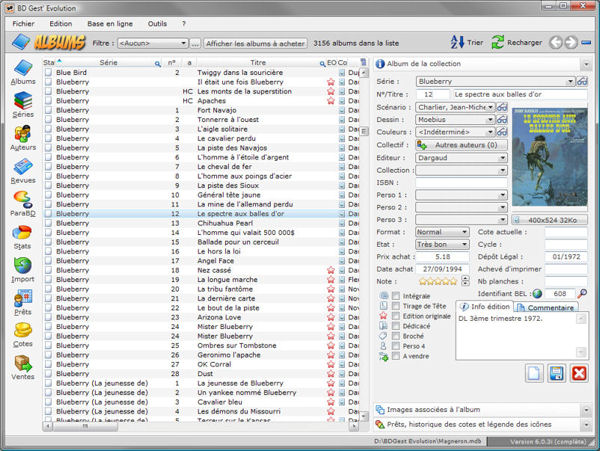The image size is (600, 451).
Task: Check the box for Fort Navajo row
Action: [x=48, y=110]
